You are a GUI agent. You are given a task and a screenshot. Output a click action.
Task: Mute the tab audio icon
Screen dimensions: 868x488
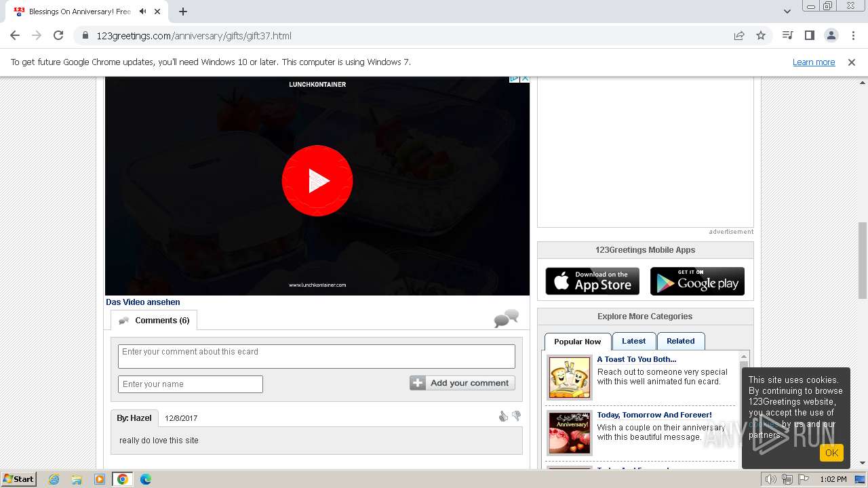tap(142, 12)
